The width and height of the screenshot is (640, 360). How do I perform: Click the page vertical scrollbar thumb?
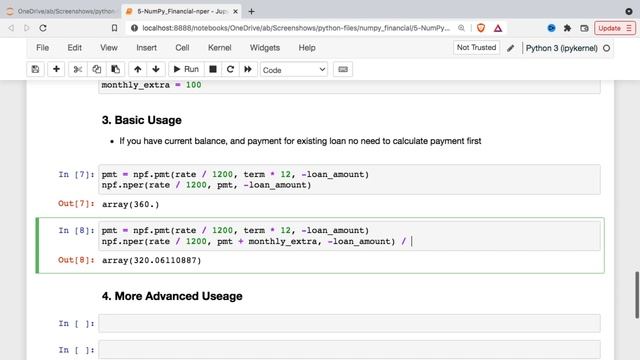click(637, 295)
